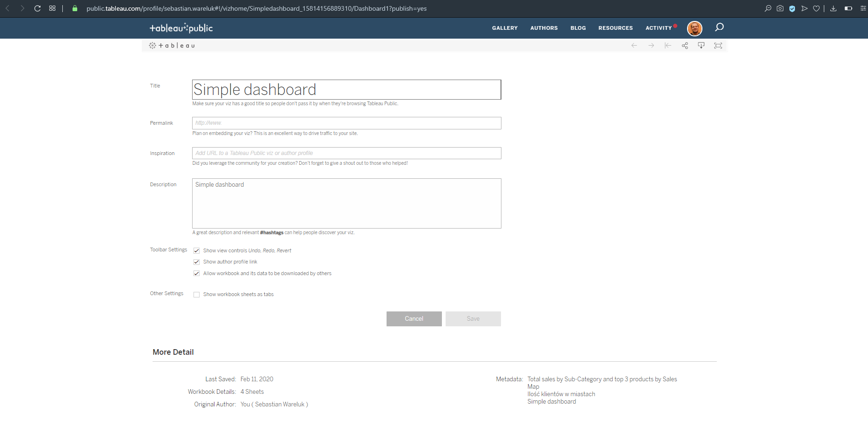The width and height of the screenshot is (868, 432).
Task: Open the Gallery menu item
Action: click(x=505, y=28)
